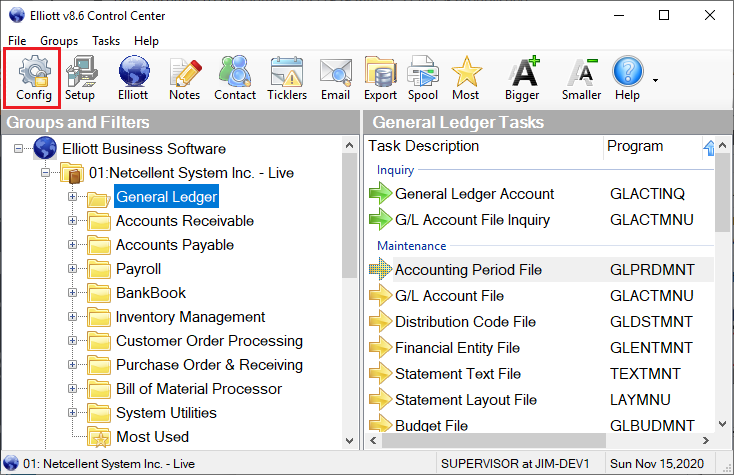The height and width of the screenshot is (475, 734).
Task: Open the Contact toolbar icon
Action: pyautogui.click(x=235, y=78)
